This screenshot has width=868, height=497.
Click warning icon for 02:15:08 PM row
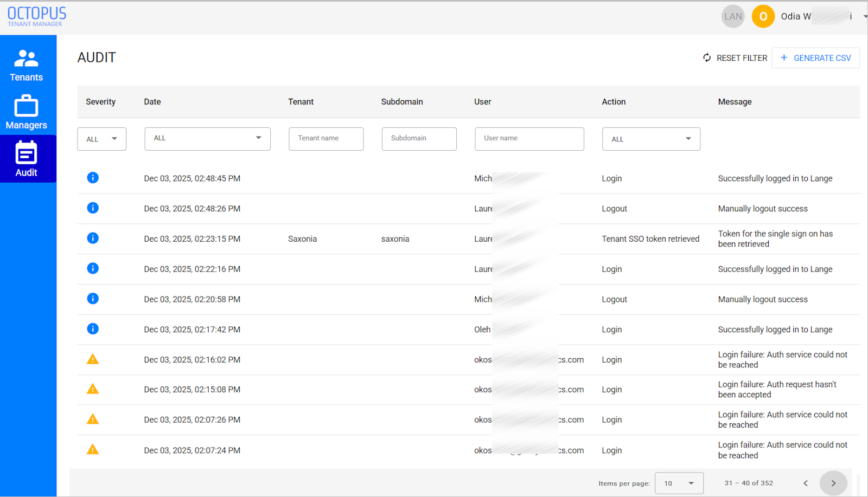pos(93,389)
